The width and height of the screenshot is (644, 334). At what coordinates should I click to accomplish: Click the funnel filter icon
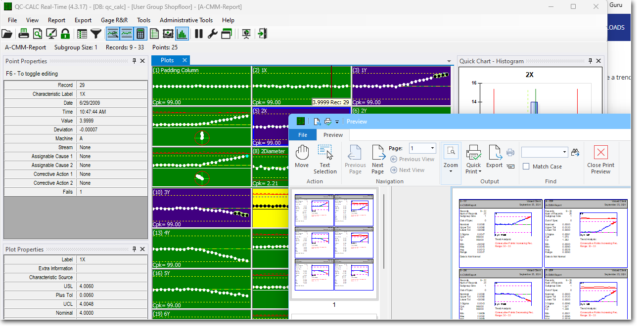(96, 34)
